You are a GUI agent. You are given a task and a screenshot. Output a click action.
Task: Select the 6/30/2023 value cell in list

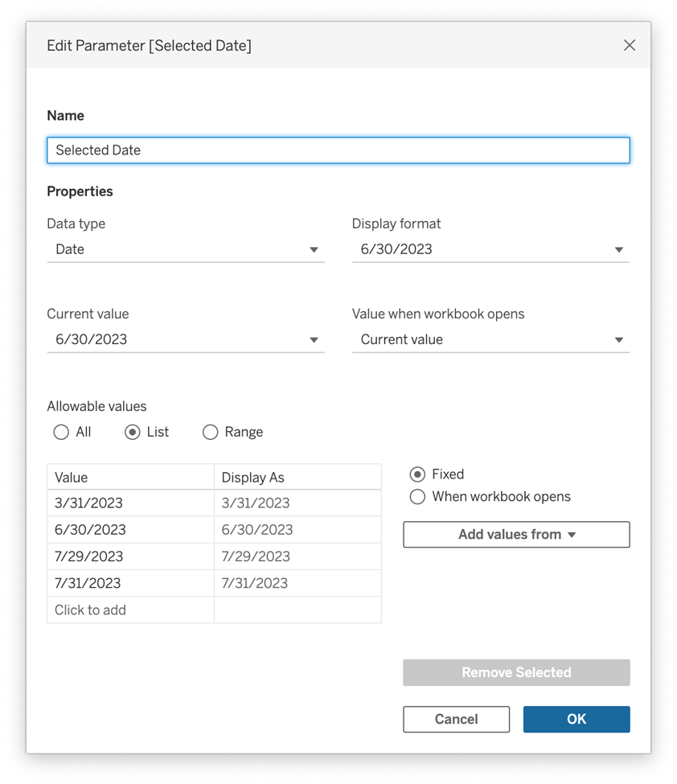pos(131,529)
